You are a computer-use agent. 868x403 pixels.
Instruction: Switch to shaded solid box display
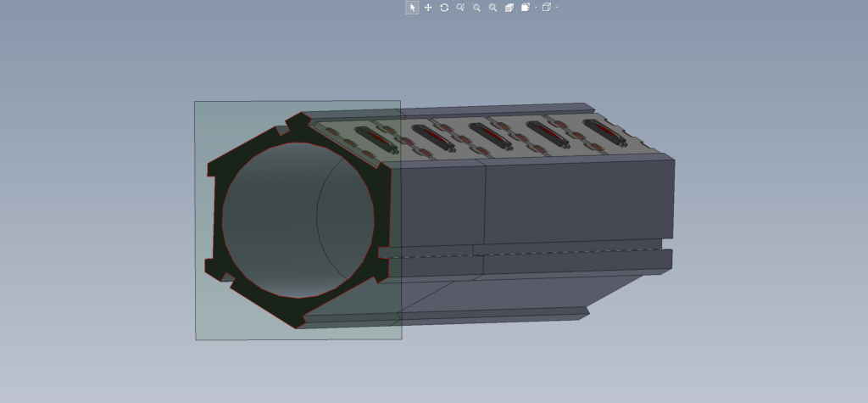509,8
